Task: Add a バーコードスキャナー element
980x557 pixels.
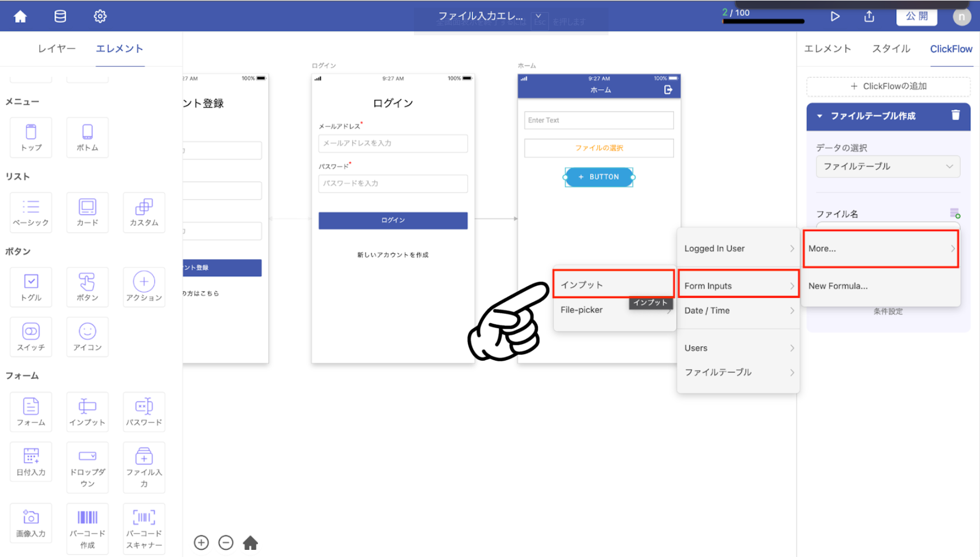Action: tap(144, 529)
